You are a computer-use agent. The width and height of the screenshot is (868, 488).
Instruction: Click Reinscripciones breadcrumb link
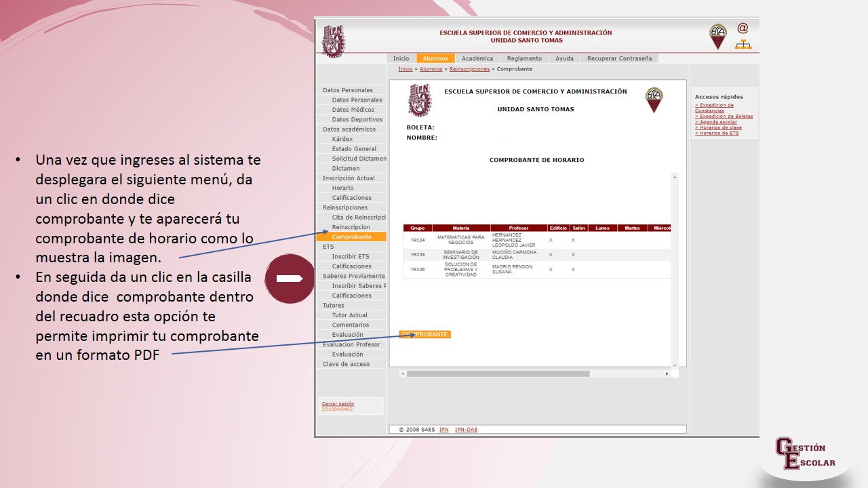[x=469, y=69]
